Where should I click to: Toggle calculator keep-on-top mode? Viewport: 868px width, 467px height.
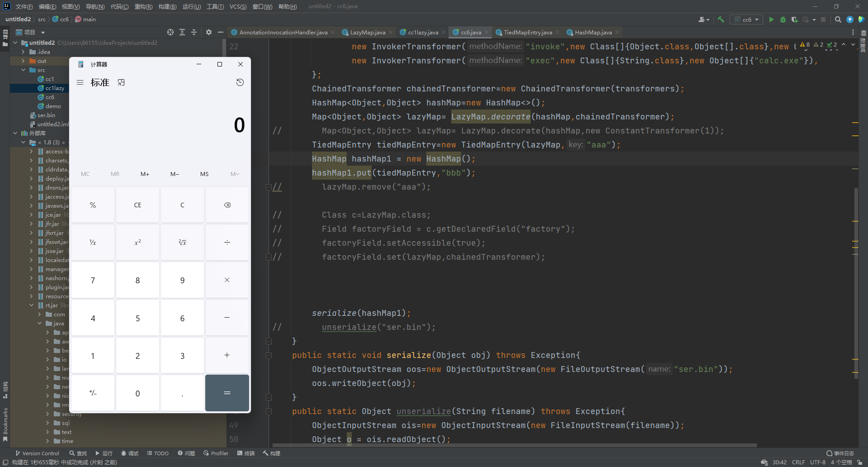click(x=121, y=82)
